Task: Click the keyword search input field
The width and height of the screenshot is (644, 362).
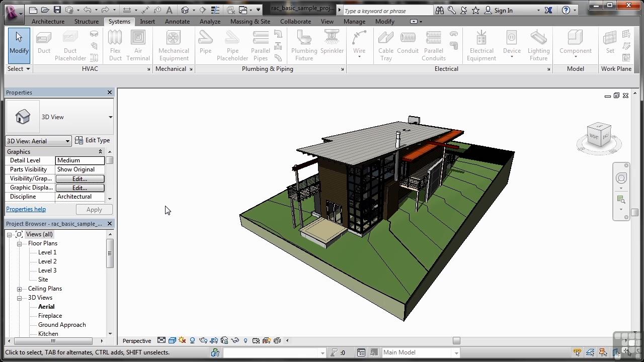Action: 388,11
